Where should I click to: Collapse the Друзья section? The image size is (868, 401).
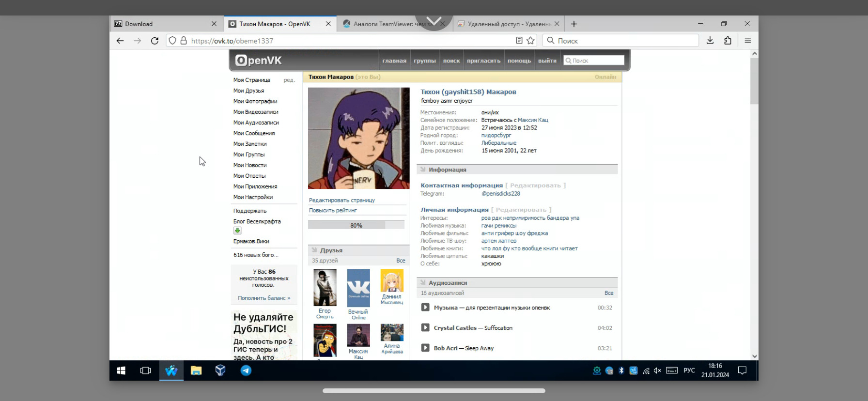coord(359,250)
